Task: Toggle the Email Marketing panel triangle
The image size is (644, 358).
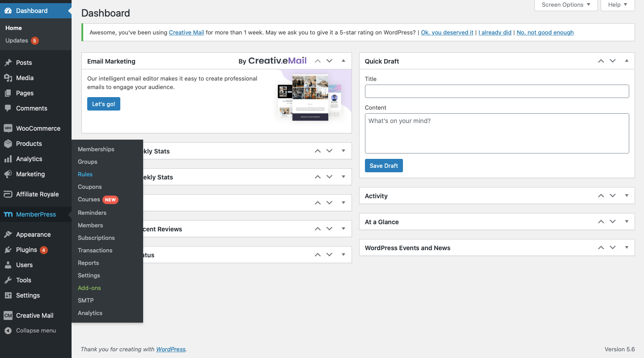Action: 343,61
